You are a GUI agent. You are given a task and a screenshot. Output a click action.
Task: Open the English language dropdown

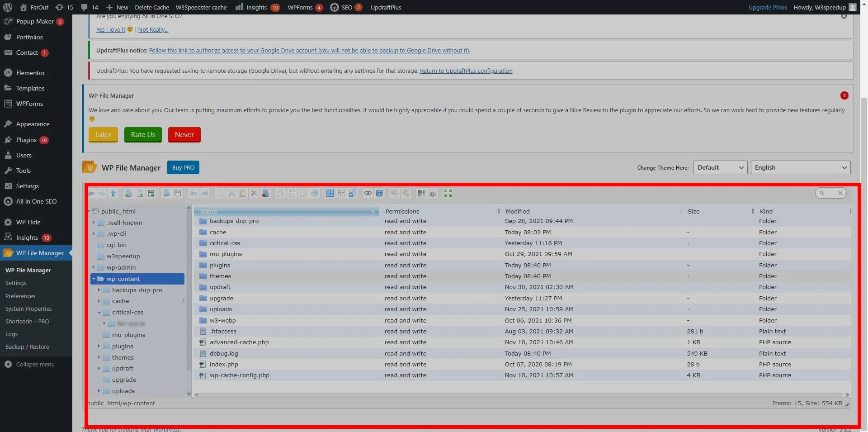(800, 167)
